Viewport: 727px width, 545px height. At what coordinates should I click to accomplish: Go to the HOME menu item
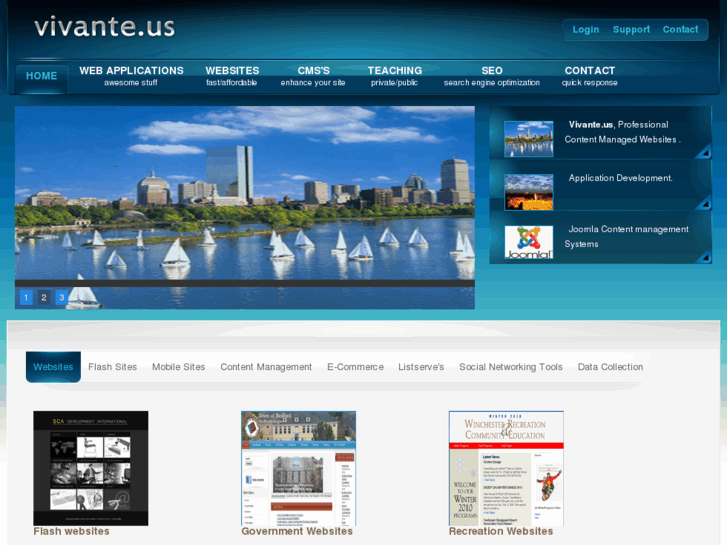(42, 76)
